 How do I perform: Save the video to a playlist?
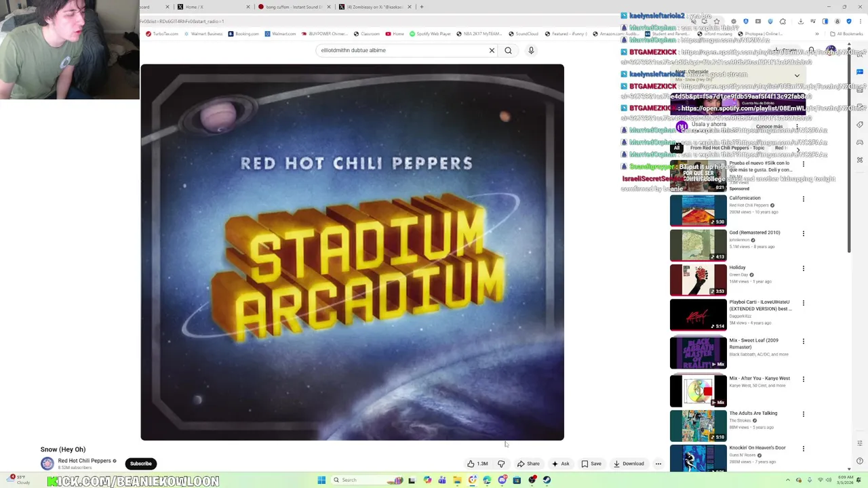pyautogui.click(x=591, y=464)
